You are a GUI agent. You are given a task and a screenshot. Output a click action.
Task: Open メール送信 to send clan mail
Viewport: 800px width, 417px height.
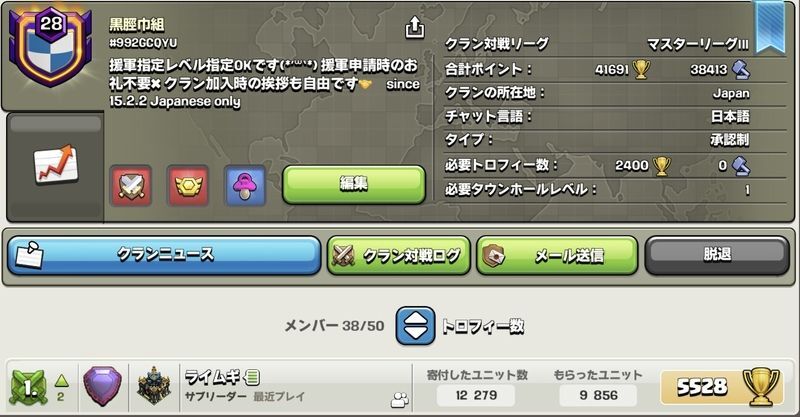pyautogui.click(x=557, y=255)
